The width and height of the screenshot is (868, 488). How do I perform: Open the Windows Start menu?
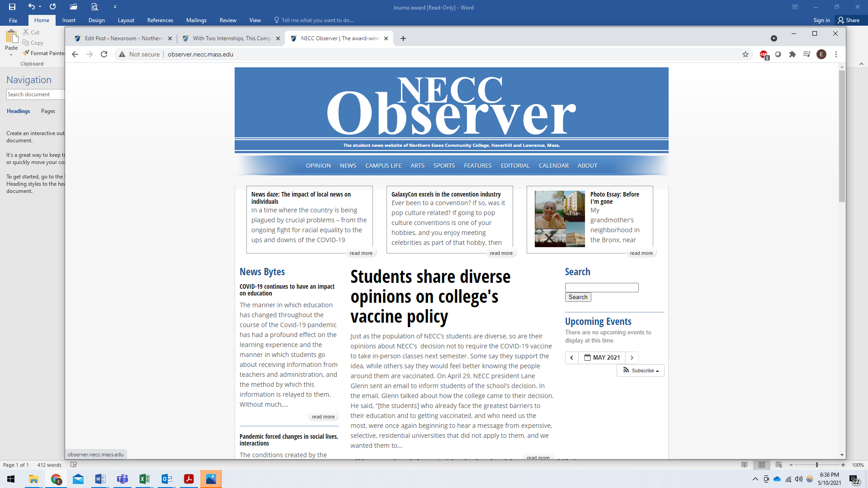pos(11,479)
